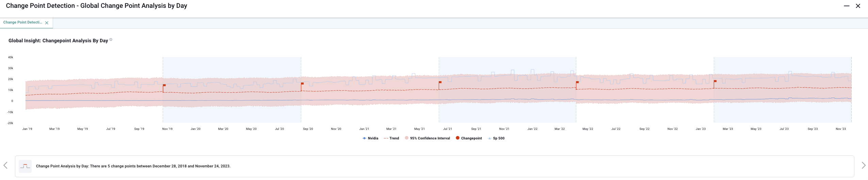The height and width of the screenshot is (180, 868).
Task: Click the Change Point Analysis summary text
Action: (x=133, y=166)
